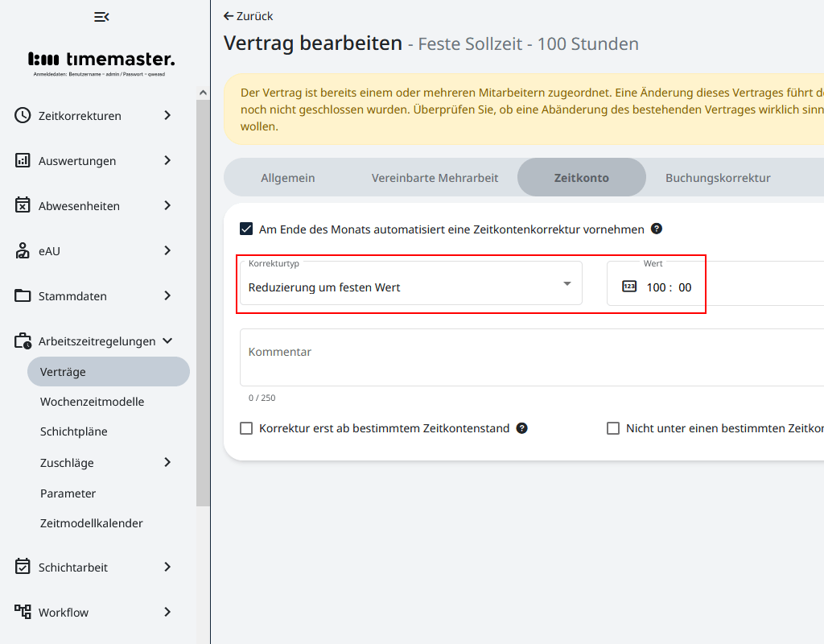The image size is (824, 644).
Task: Uncheck automatic monthly Zeitkontenkorrektur checkbox
Action: (x=246, y=229)
